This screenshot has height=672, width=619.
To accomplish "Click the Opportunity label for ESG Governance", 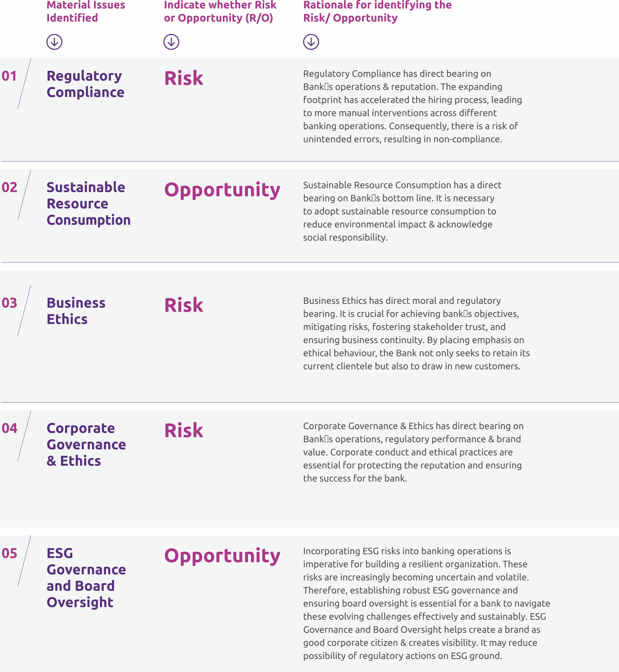I will click(x=222, y=556).
